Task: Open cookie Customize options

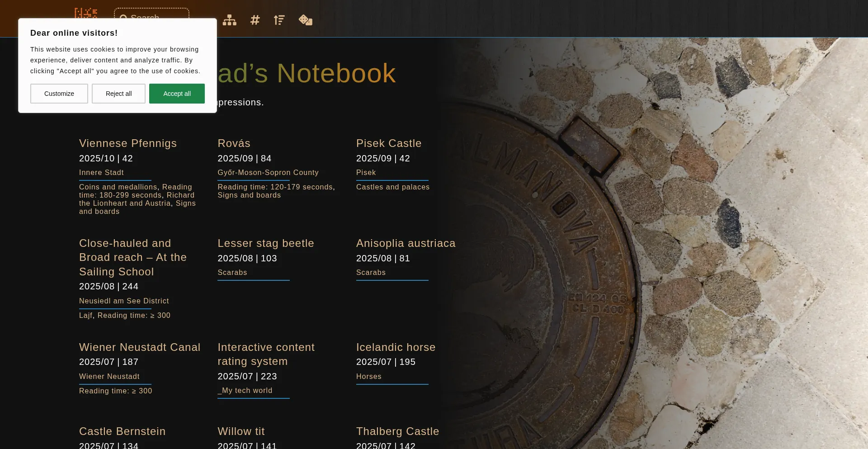Action: (x=59, y=94)
